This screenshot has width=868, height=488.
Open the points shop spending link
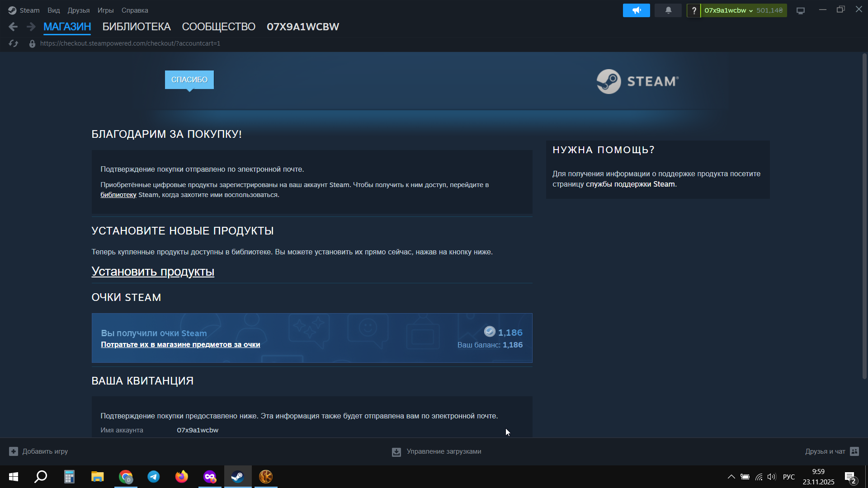tap(180, 344)
